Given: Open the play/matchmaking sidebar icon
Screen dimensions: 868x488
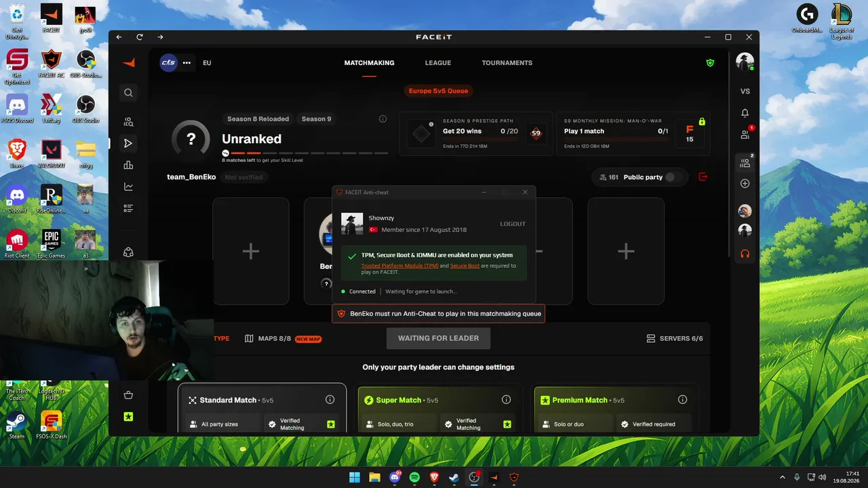Looking at the screenshot, I should 128,143.
